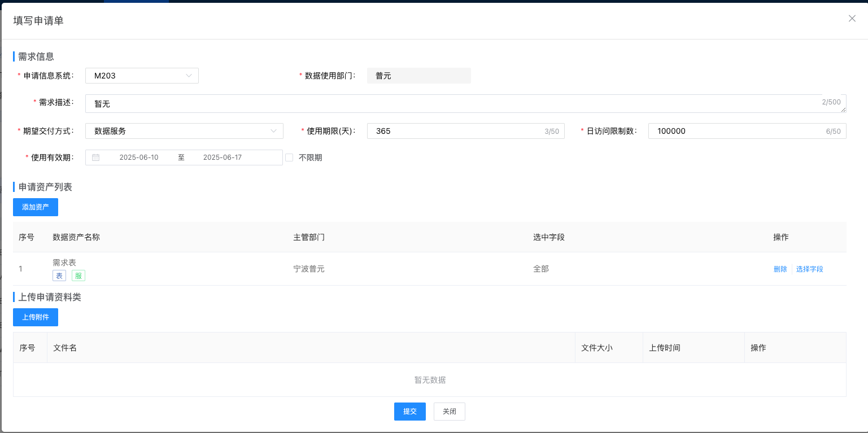Expand the 期望交付方式 dropdown with 数据服务

(184, 130)
